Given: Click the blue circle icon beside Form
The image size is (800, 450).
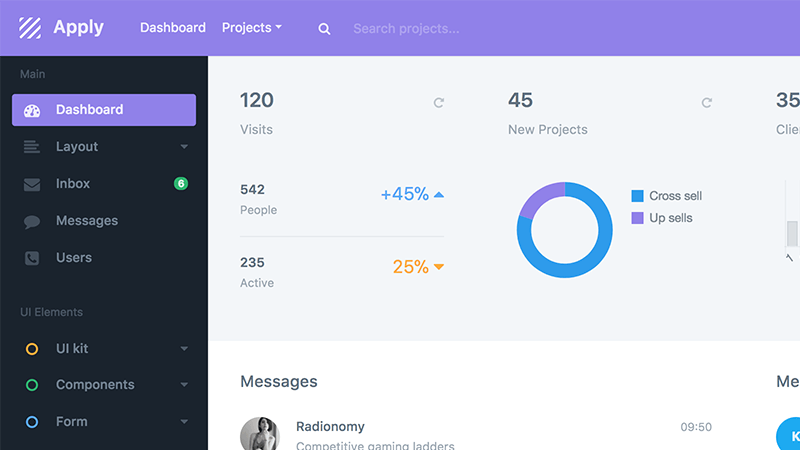Looking at the screenshot, I should [32, 422].
